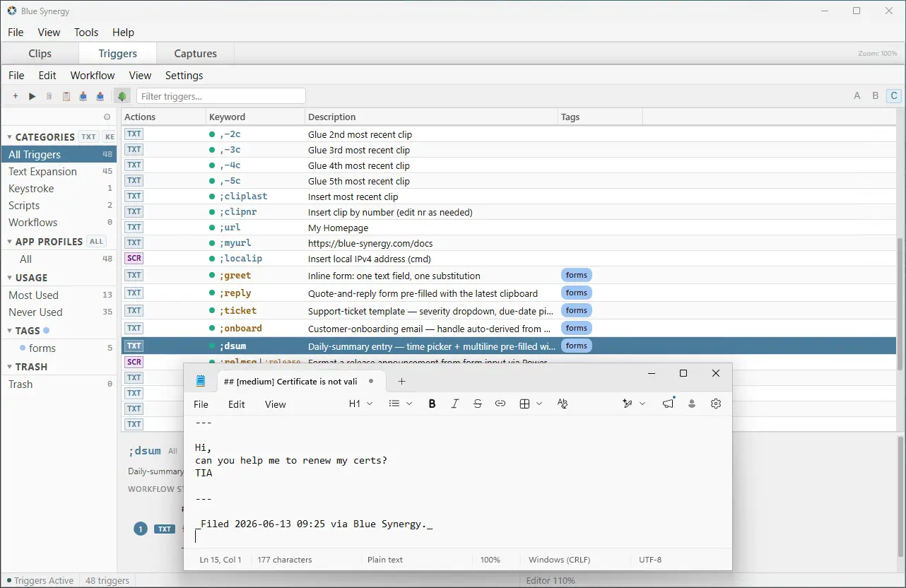Select the Never Used usage filter

pos(59,312)
